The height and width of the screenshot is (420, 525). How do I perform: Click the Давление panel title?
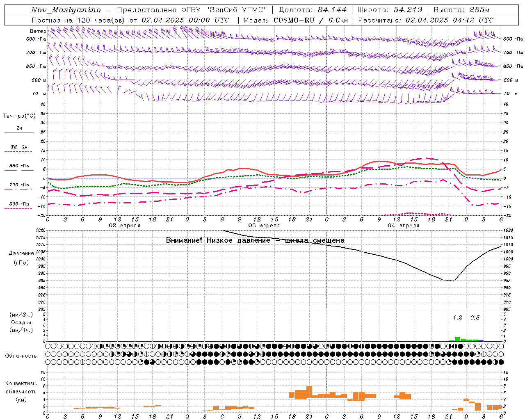pos(21,253)
